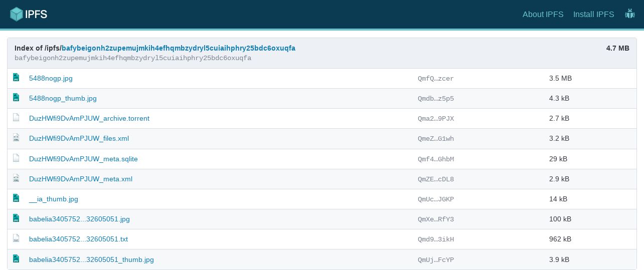Image resolution: width=644 pixels, height=270 pixels.
Task: Click the 100 kB size value
Action: pyautogui.click(x=560, y=219)
